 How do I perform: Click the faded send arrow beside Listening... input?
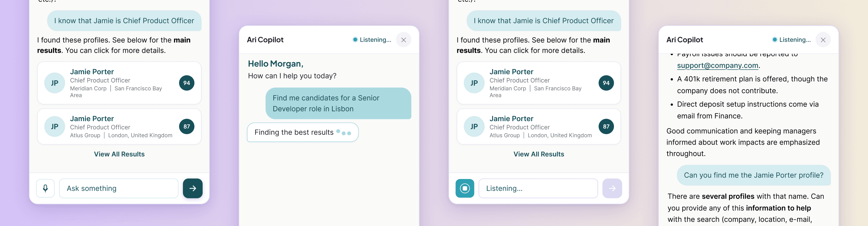pos(612,188)
